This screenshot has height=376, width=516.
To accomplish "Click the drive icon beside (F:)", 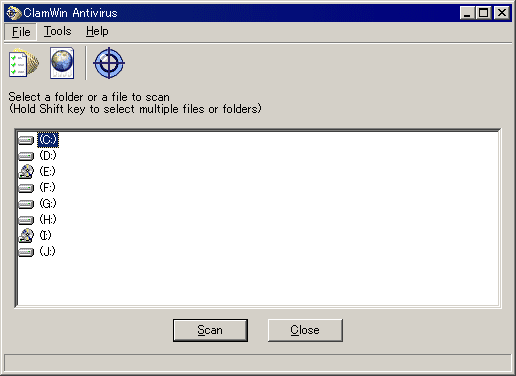I will [x=26, y=188].
